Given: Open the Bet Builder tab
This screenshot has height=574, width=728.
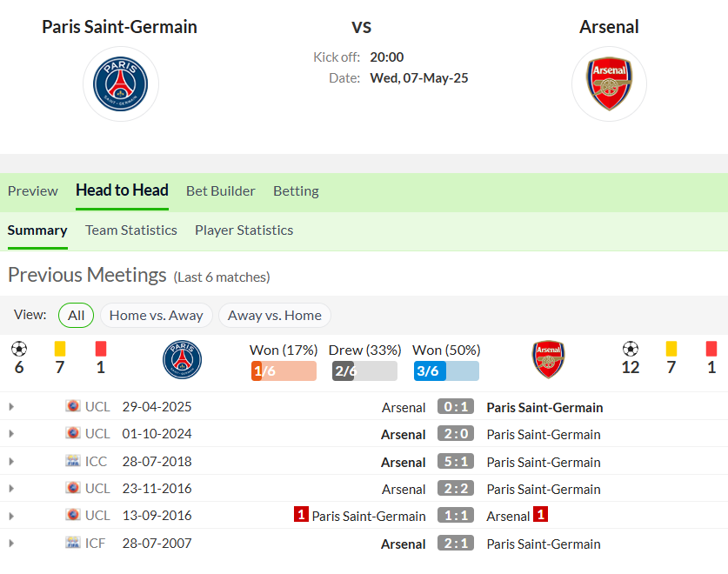Looking at the screenshot, I should coord(221,191).
